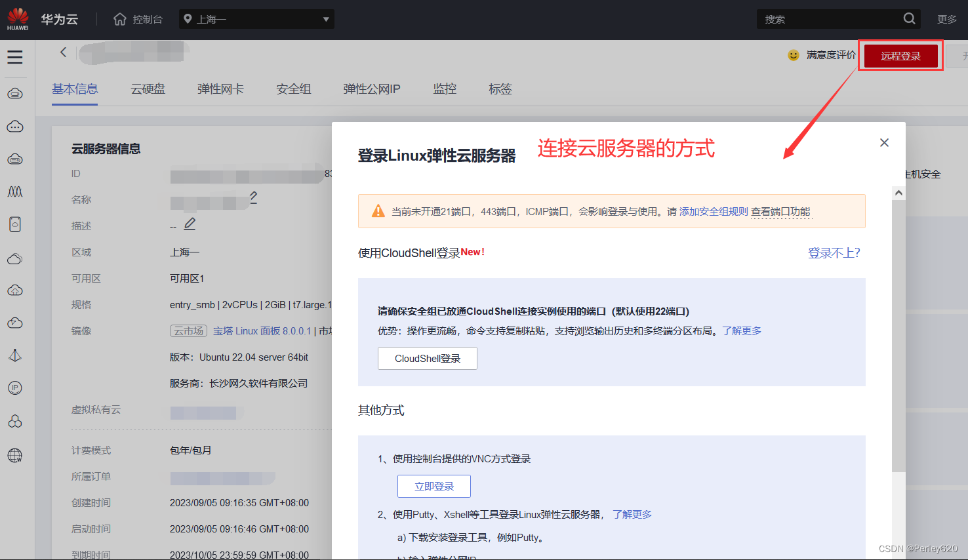968x560 pixels.
Task: Click the 控制台 label in header
Action: [x=148, y=20]
